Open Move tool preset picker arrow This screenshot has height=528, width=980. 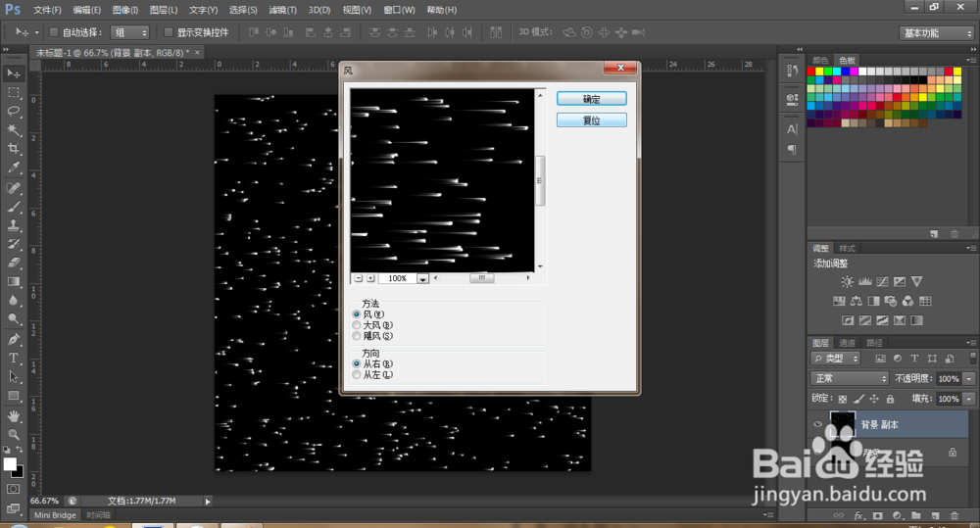click(x=37, y=32)
